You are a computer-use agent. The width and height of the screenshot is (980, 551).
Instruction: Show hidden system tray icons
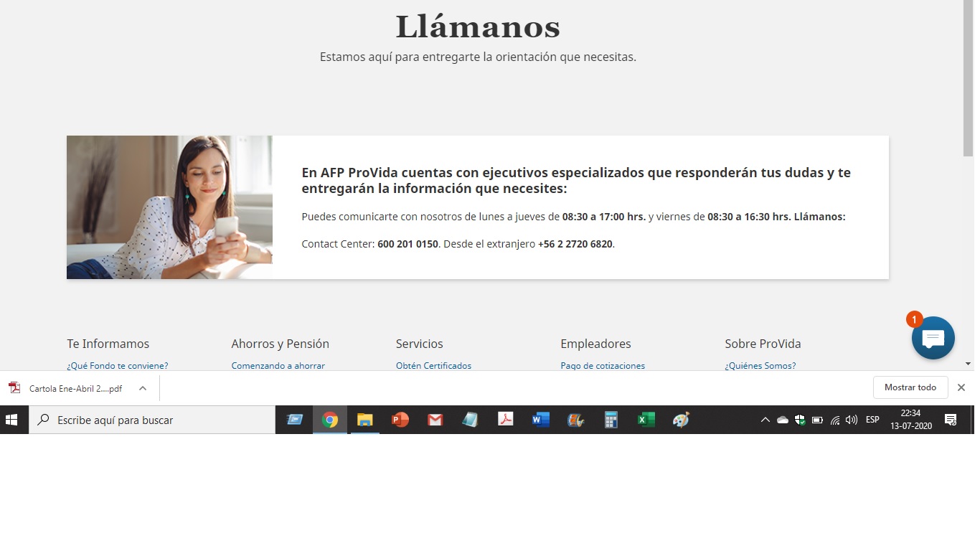(x=765, y=420)
